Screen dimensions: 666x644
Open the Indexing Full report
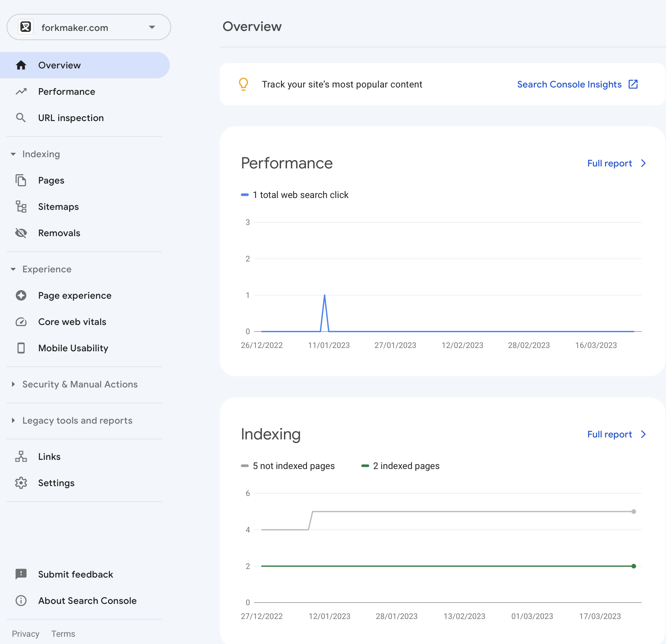tap(610, 434)
